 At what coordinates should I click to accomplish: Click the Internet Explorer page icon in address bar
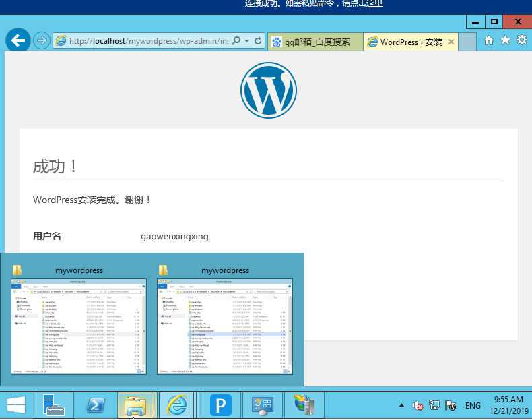tap(61, 40)
